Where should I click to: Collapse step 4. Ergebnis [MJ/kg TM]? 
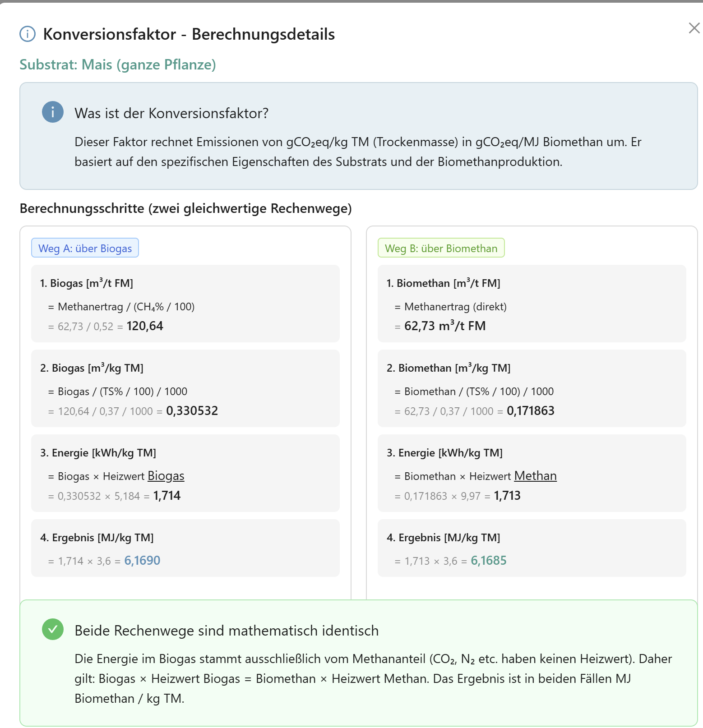point(98,537)
